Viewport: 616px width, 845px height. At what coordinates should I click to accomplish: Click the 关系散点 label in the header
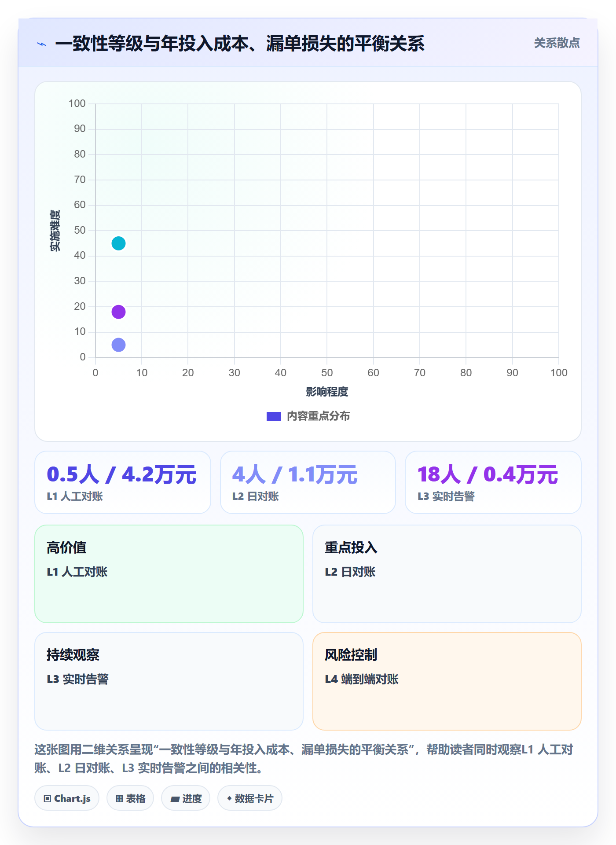coord(557,43)
